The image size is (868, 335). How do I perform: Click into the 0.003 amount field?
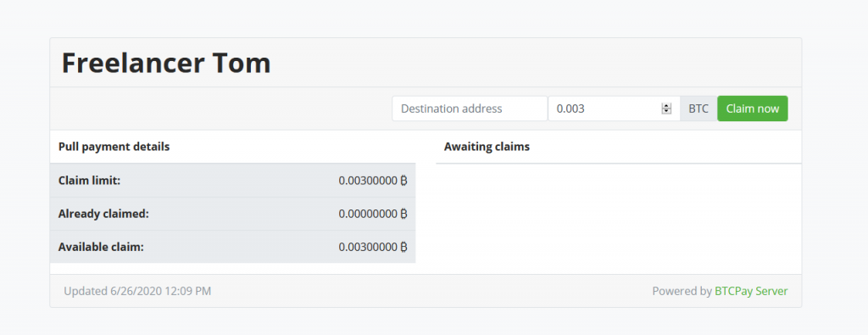click(614, 109)
